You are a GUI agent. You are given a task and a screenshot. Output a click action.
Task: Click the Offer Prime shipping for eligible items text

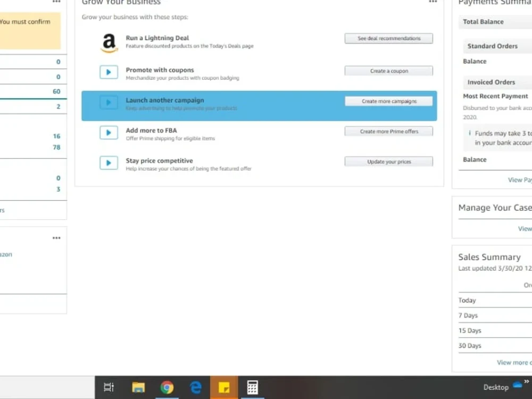[170, 138]
